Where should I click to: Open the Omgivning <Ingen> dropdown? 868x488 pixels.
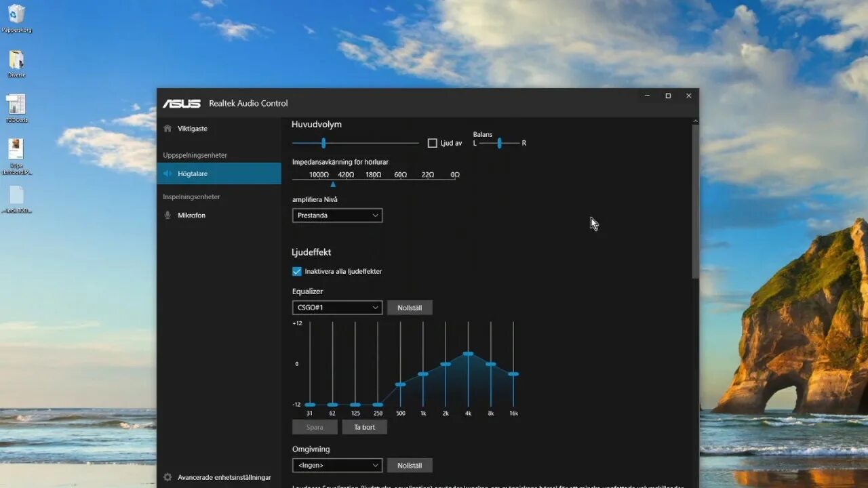tap(337, 466)
